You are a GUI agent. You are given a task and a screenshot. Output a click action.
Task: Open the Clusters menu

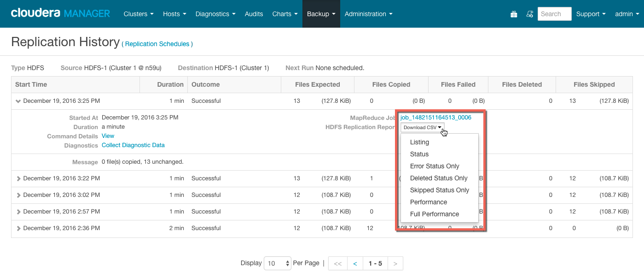click(x=139, y=14)
